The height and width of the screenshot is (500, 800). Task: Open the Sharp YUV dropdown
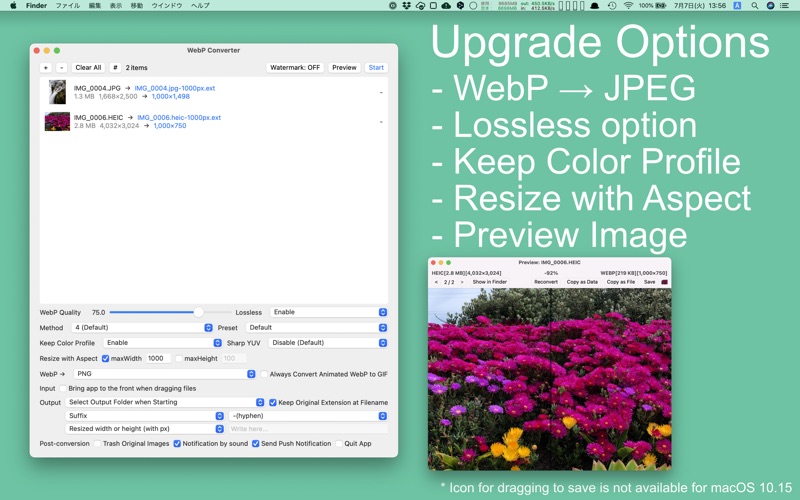pyautogui.click(x=328, y=342)
